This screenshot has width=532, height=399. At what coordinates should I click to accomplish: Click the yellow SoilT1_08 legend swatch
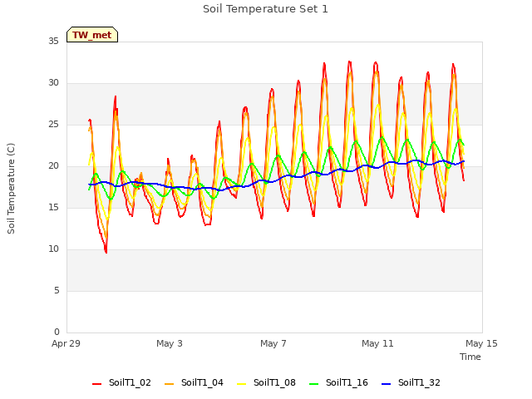pyautogui.click(x=241, y=384)
